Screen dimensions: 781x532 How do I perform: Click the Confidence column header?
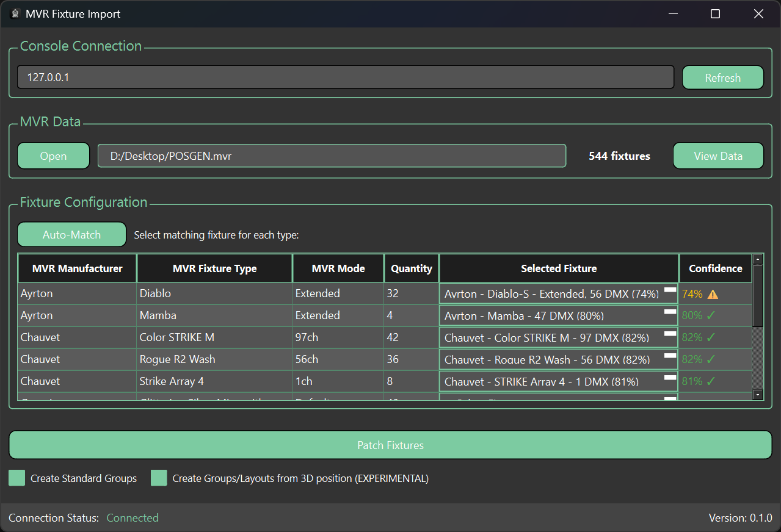tap(716, 268)
